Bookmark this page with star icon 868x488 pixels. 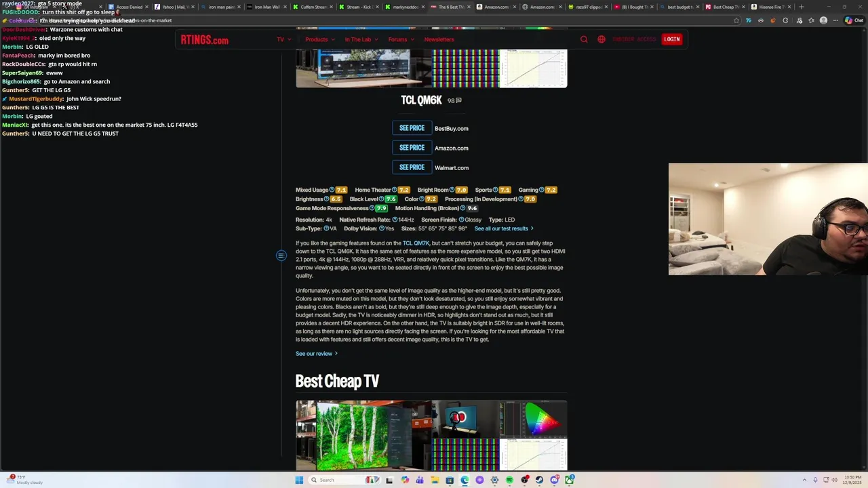point(736,20)
